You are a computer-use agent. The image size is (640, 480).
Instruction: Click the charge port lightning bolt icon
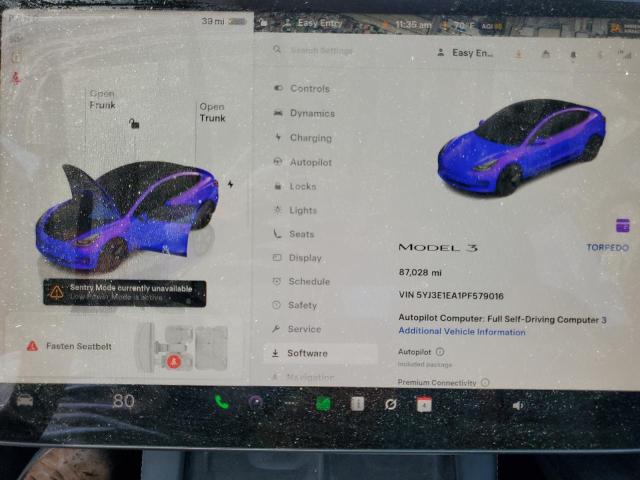231,184
